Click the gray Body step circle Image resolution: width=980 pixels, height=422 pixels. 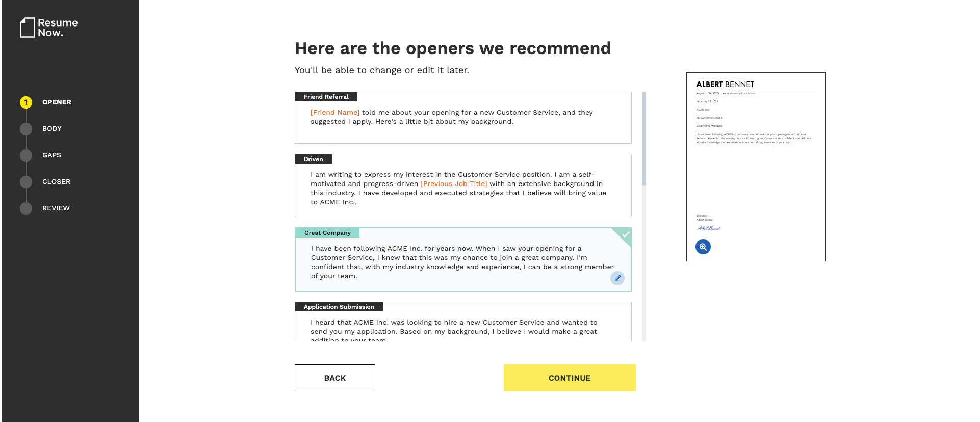26,129
